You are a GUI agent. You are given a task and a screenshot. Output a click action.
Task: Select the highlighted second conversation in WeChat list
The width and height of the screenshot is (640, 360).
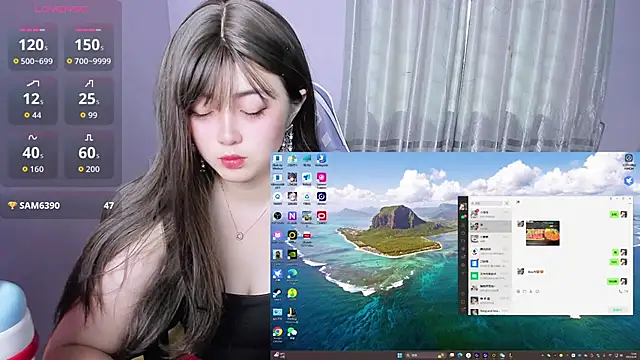pyautogui.click(x=491, y=227)
